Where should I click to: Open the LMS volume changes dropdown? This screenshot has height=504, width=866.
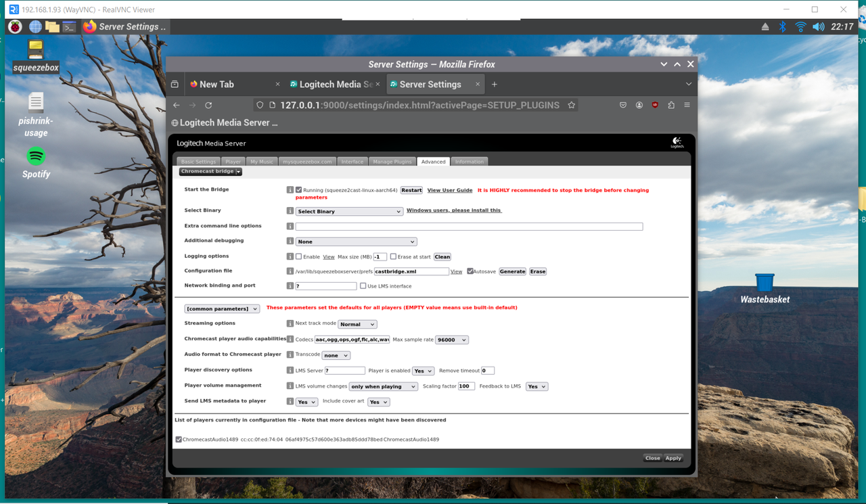coord(384,387)
